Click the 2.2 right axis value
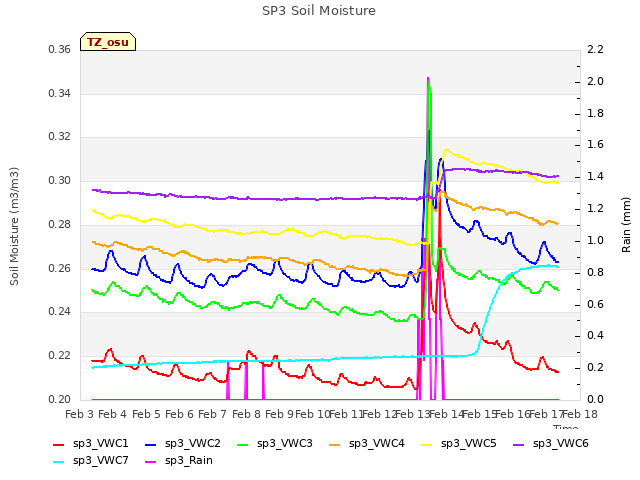This screenshot has width=640, height=480. point(595,49)
